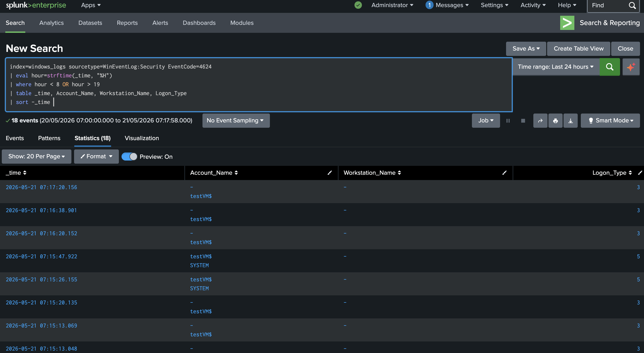This screenshot has width=644, height=353.
Task: Click inside the search query editor
Action: (x=259, y=84)
